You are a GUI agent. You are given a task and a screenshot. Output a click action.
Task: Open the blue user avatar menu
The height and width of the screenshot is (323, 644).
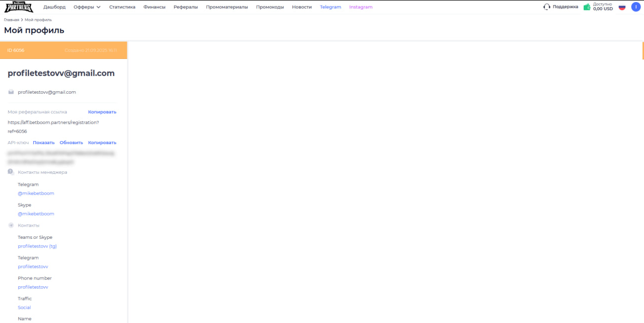tap(636, 7)
